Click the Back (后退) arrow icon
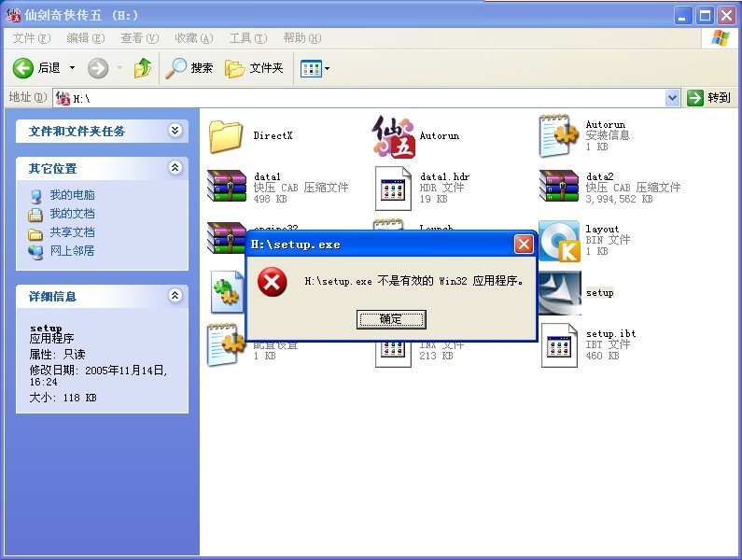This screenshot has width=742, height=560. pyautogui.click(x=22, y=68)
